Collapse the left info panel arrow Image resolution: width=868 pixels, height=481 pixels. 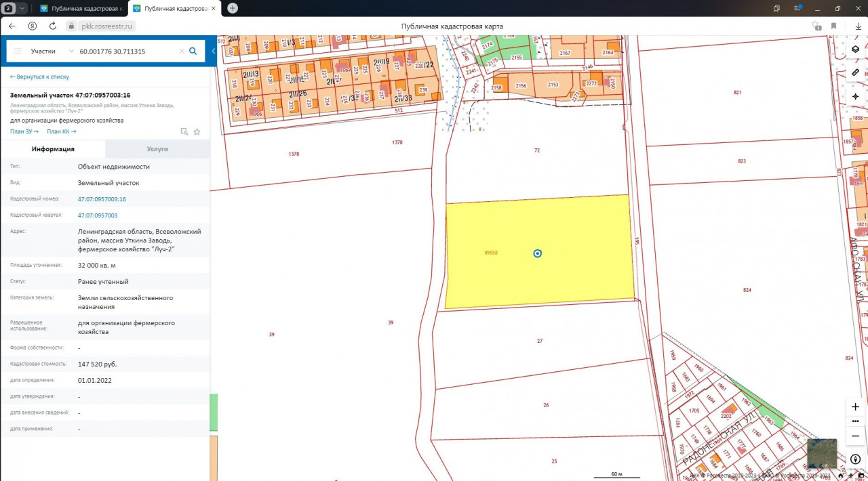click(x=213, y=51)
